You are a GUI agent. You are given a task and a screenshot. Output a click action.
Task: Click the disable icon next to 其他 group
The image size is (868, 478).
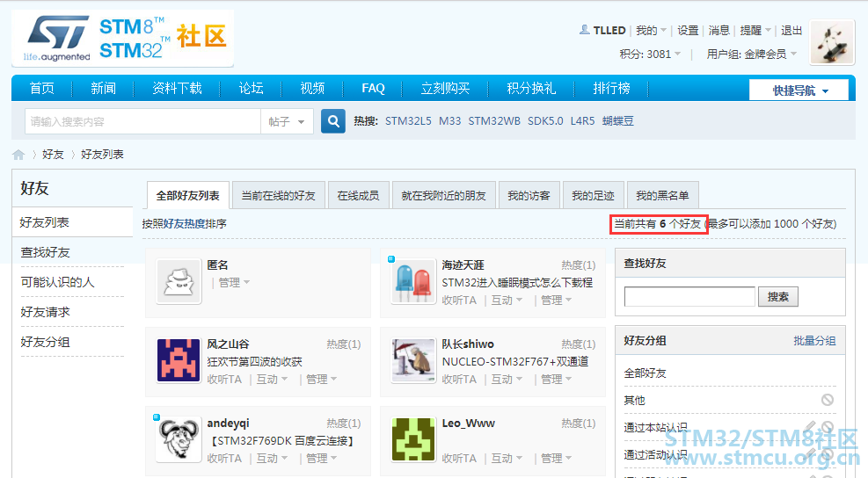827,400
